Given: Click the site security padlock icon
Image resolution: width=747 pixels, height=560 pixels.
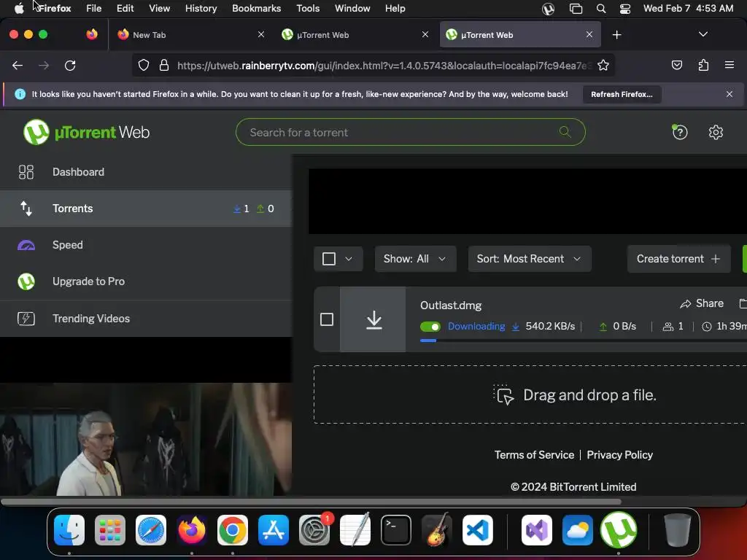Looking at the screenshot, I should tap(164, 65).
